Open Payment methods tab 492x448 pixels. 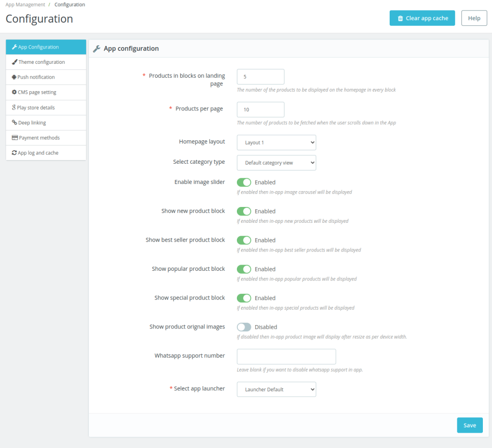click(x=46, y=138)
